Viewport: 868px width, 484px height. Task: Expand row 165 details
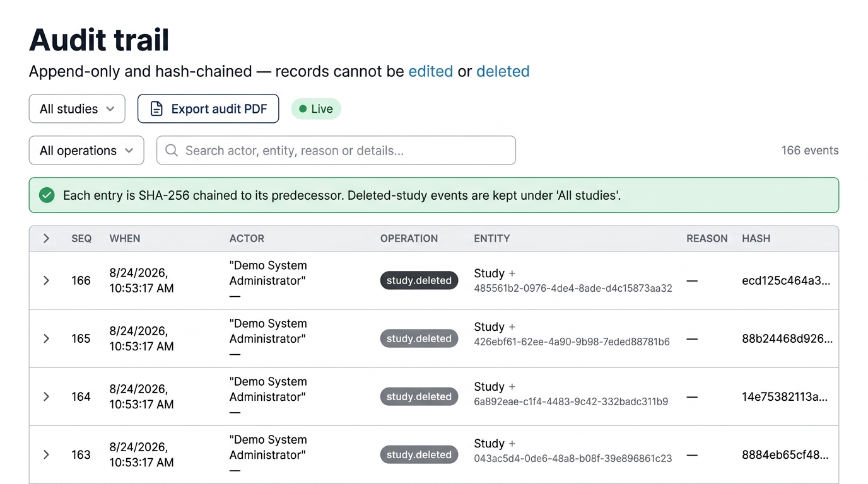pyautogui.click(x=46, y=338)
